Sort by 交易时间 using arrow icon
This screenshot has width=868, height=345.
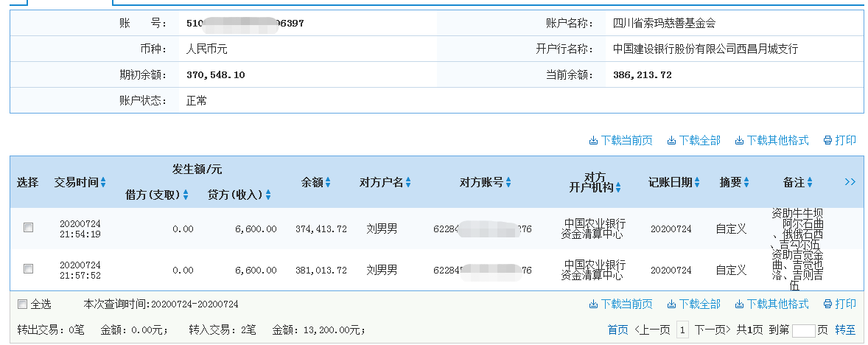click(103, 183)
